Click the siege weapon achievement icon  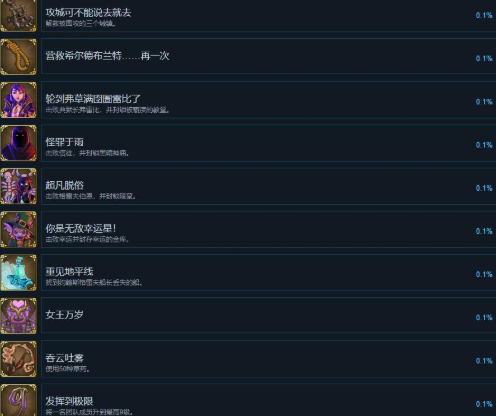(x=18, y=15)
